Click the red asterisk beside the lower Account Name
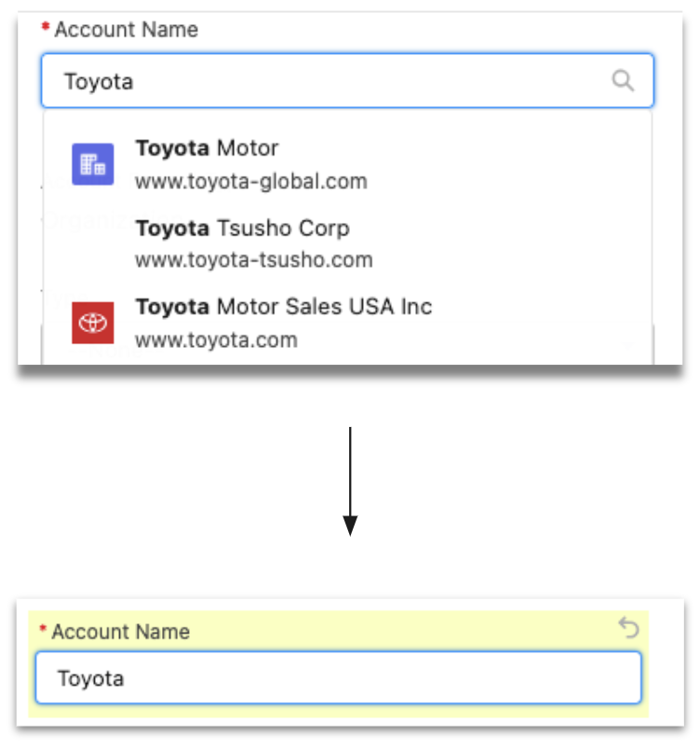 (x=42, y=631)
